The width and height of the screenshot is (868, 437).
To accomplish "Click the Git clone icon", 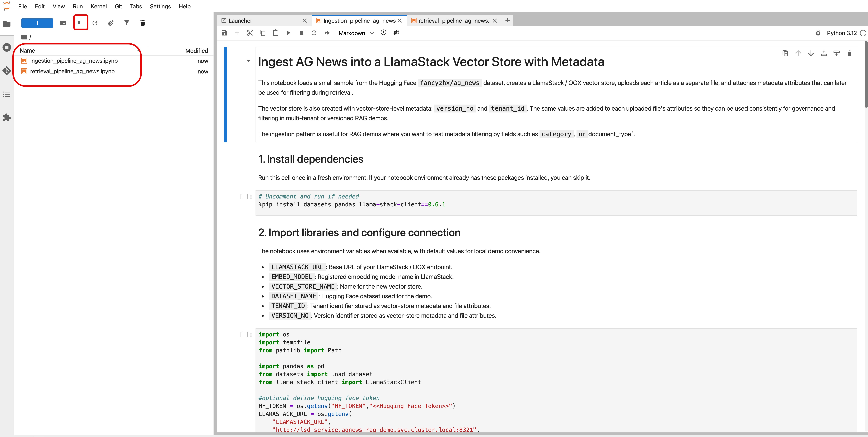I will pos(111,23).
